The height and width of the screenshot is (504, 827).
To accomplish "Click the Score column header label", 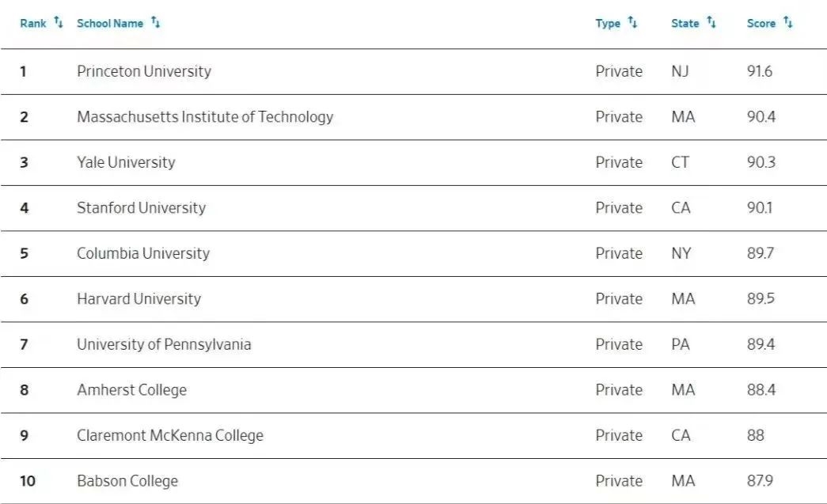I will (x=761, y=23).
